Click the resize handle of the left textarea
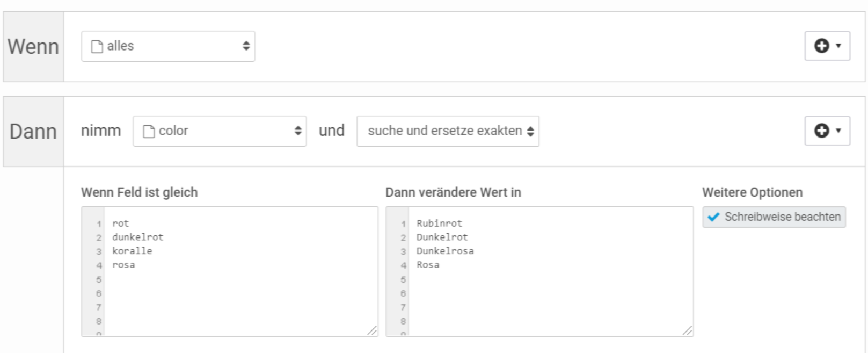Image resolution: width=868 pixels, height=353 pixels. point(372,330)
